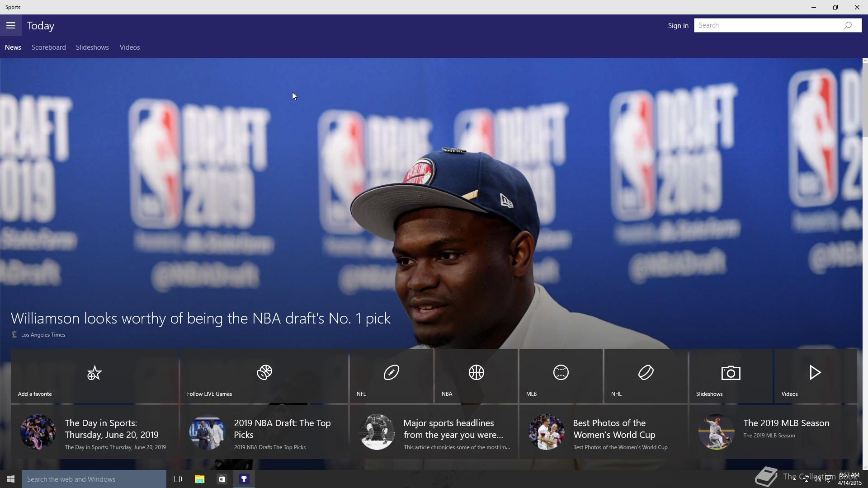The image size is (868, 488).
Task: Open the Windows Start button
Action: click(11, 479)
